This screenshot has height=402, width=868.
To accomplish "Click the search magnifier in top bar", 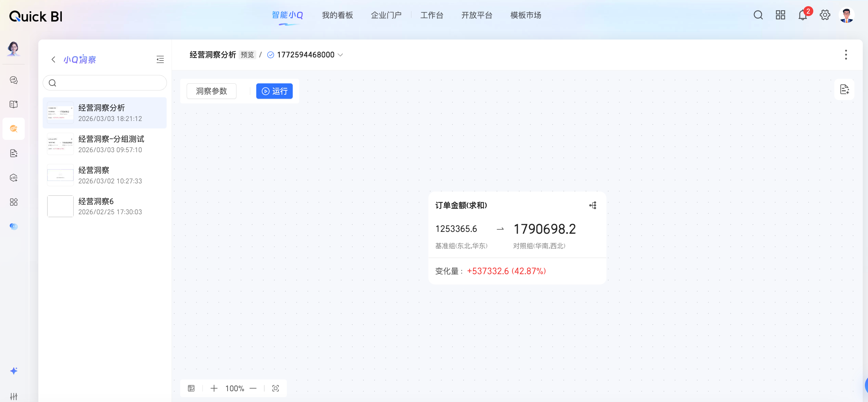I will (x=758, y=15).
